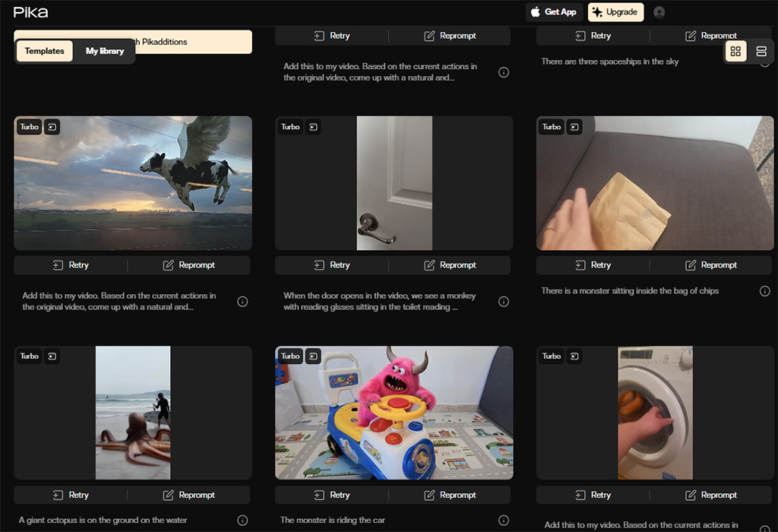This screenshot has width=778, height=532.
Task: Click the prompt 'The monster is riding the car'
Action: click(x=333, y=520)
